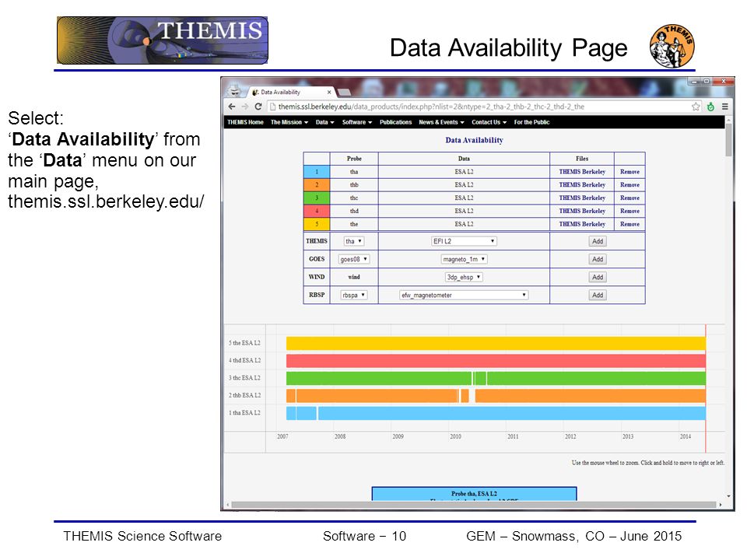Click the blue color cell numbered 1
The height and width of the screenshot is (560, 747).
pos(317,172)
